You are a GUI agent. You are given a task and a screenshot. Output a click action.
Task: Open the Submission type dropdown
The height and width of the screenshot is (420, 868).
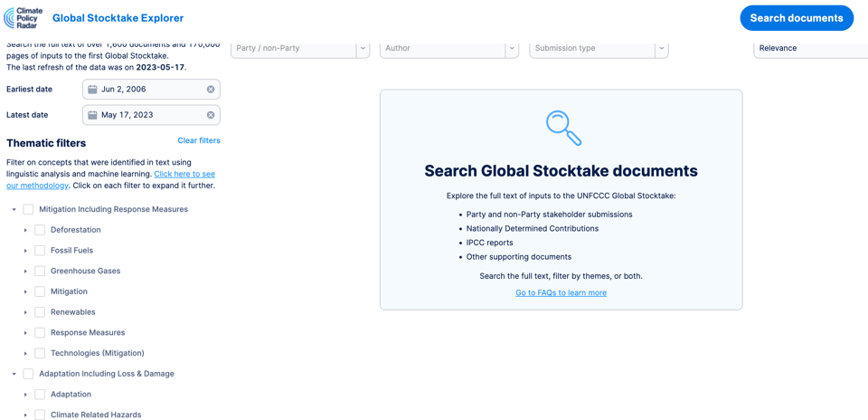599,49
